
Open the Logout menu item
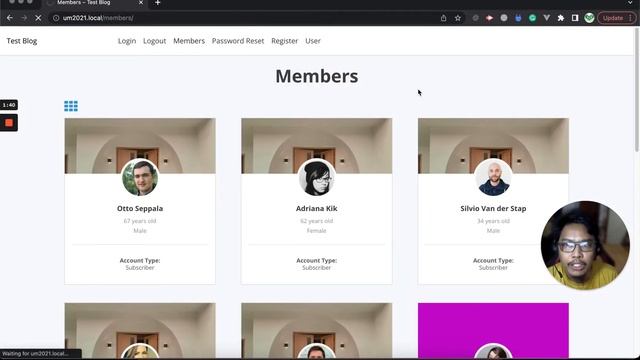154,41
